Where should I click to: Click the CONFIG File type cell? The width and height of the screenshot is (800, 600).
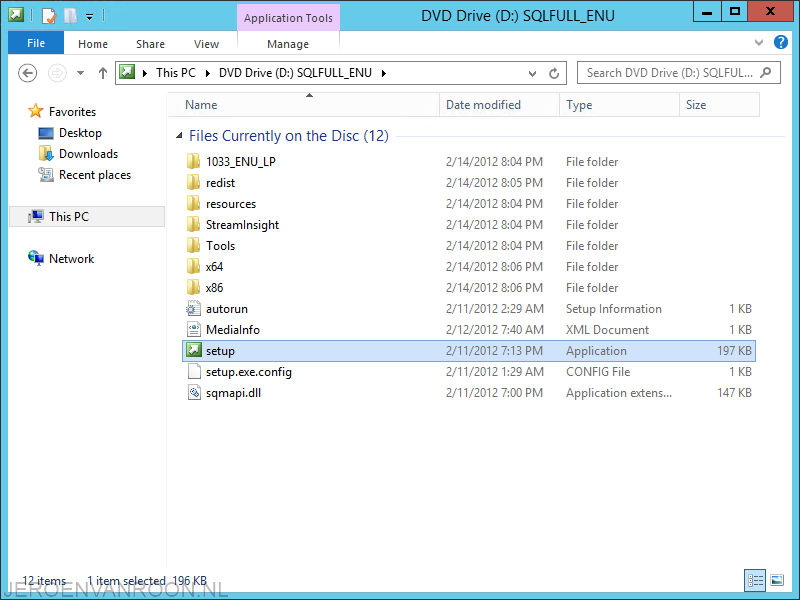point(598,371)
